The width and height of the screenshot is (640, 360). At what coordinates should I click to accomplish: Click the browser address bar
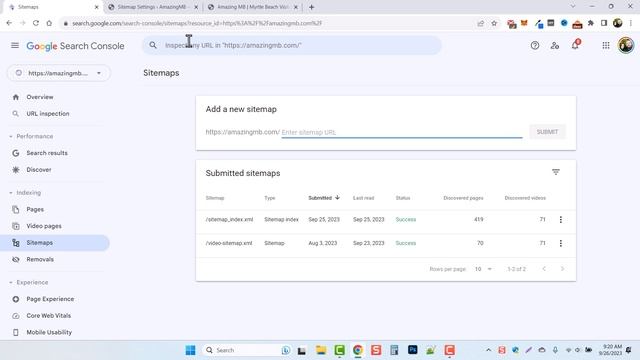pos(269,23)
